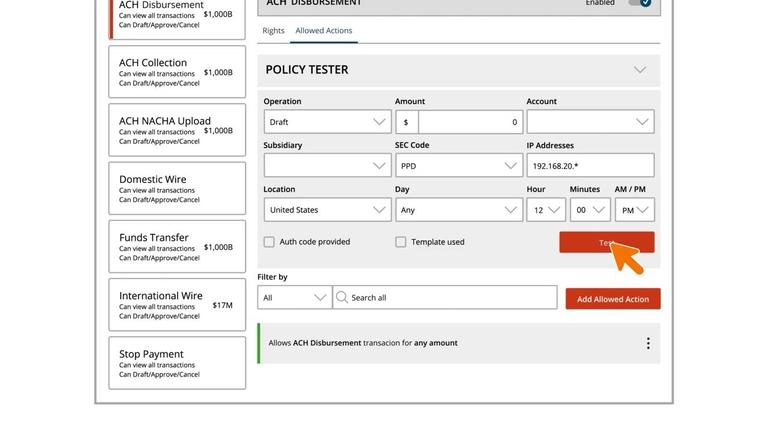This screenshot has width=768, height=432.
Task: Switch to the Rights tab
Action: 273,30
